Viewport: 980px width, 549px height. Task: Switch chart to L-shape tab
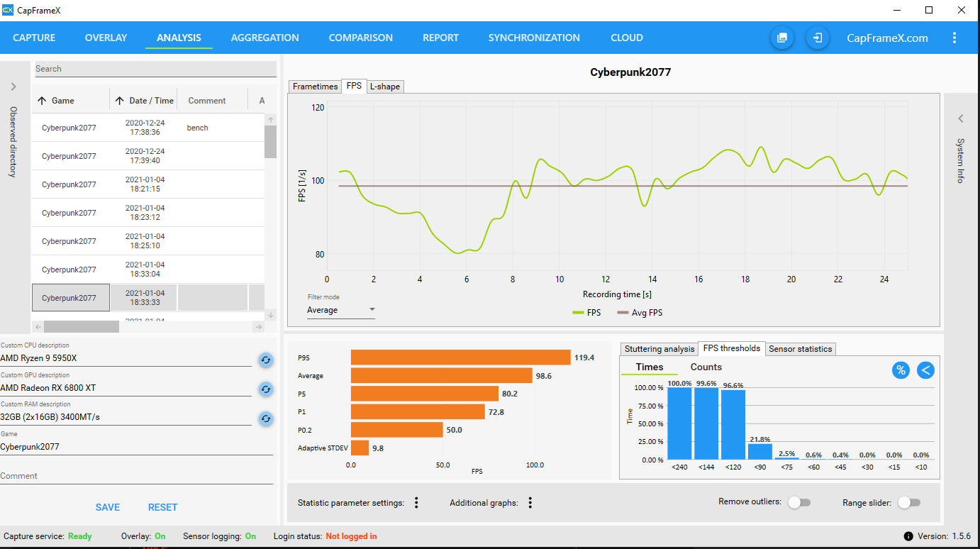click(385, 87)
